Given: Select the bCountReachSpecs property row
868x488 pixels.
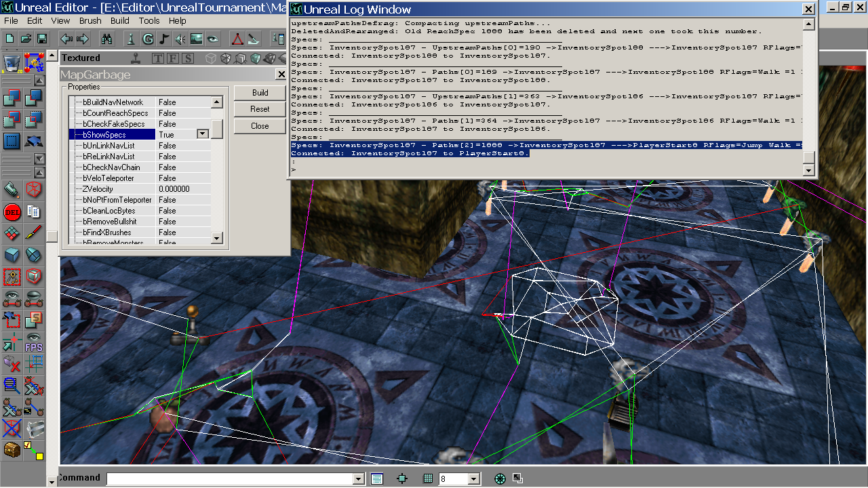Looking at the screenshot, I should pos(140,113).
